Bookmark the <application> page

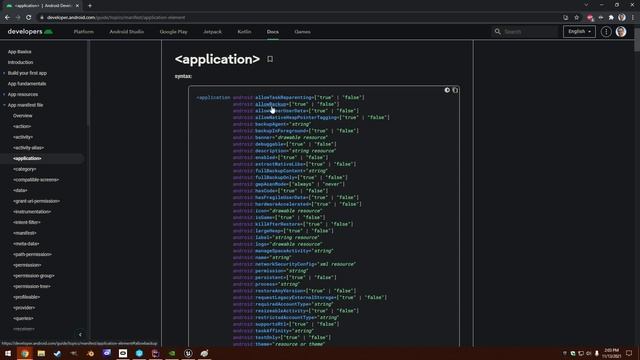(x=270, y=59)
